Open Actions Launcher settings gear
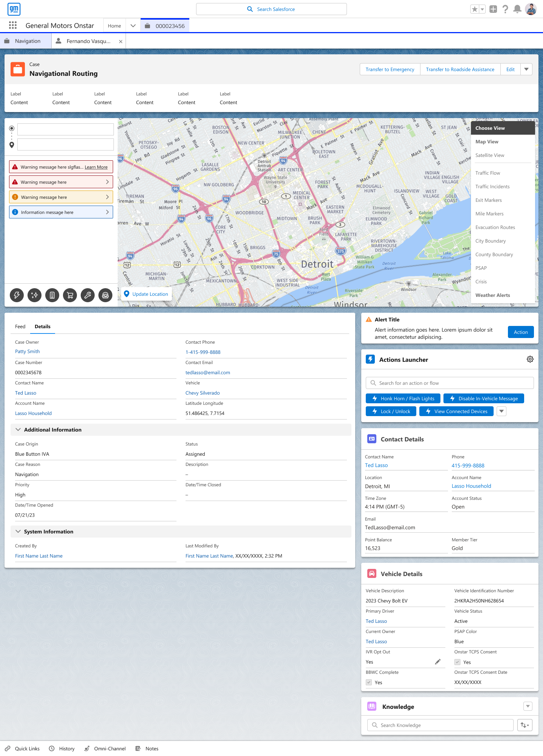This screenshot has width=543, height=756. (x=530, y=359)
